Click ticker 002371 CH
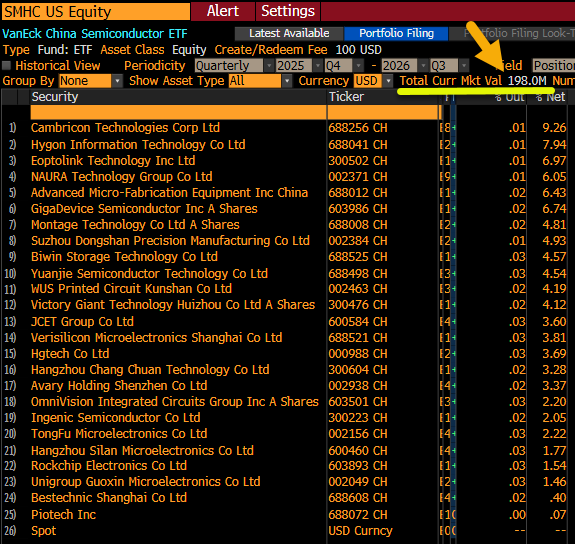575x544 pixels. (358, 177)
